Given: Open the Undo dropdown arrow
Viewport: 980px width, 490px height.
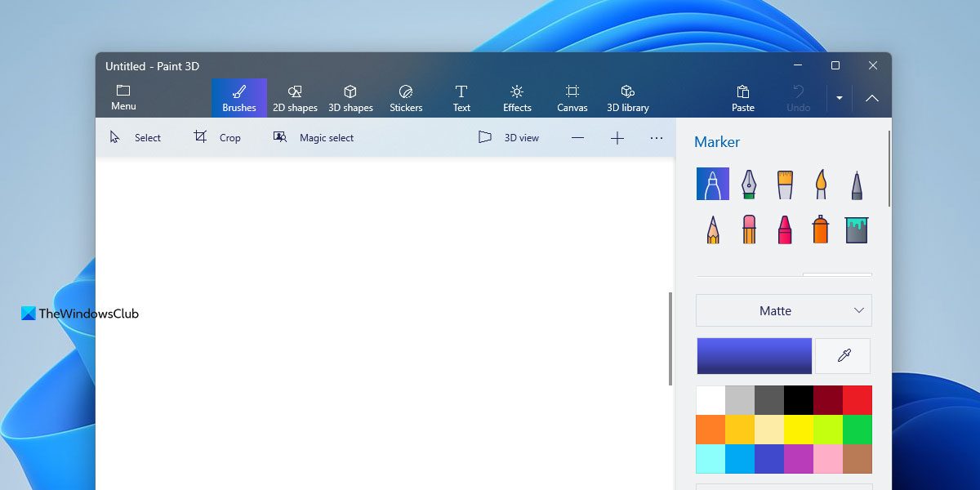Looking at the screenshot, I should (x=840, y=97).
